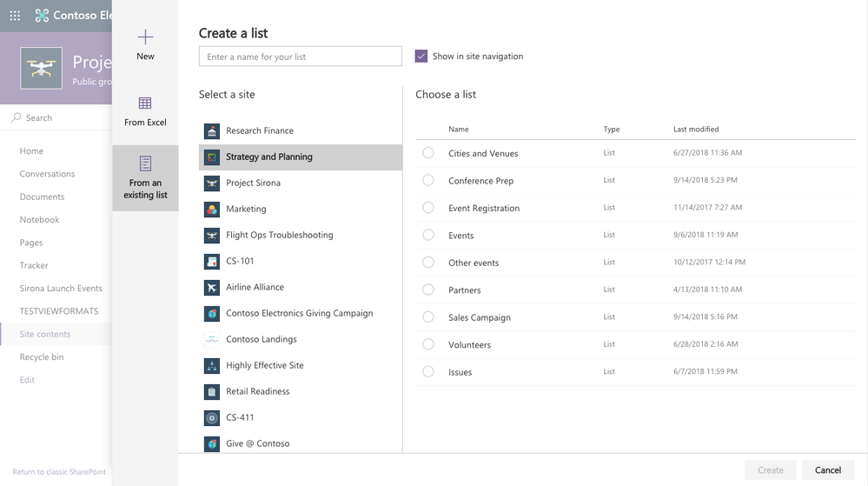
Task: Open the app launcher waffle icon
Action: (x=15, y=16)
